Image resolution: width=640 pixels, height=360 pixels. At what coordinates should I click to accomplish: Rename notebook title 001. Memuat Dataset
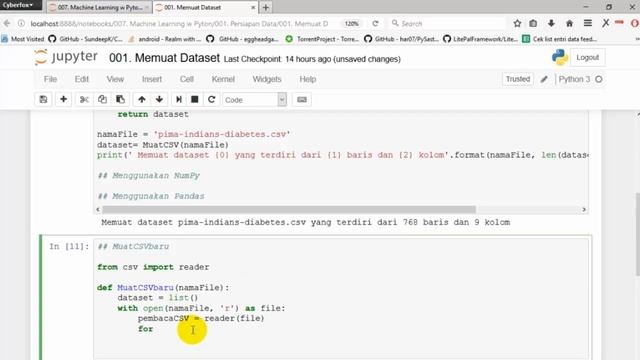point(164,58)
